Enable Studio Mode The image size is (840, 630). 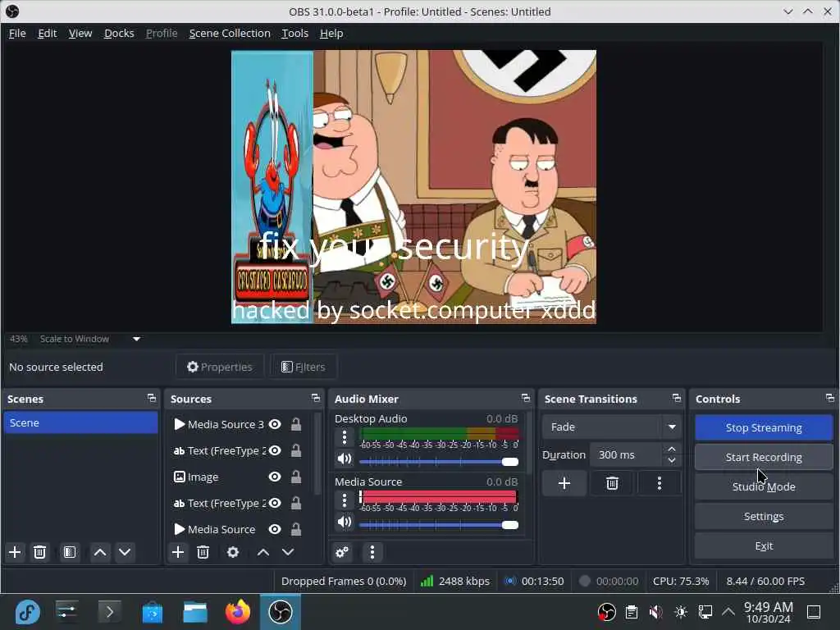(764, 486)
